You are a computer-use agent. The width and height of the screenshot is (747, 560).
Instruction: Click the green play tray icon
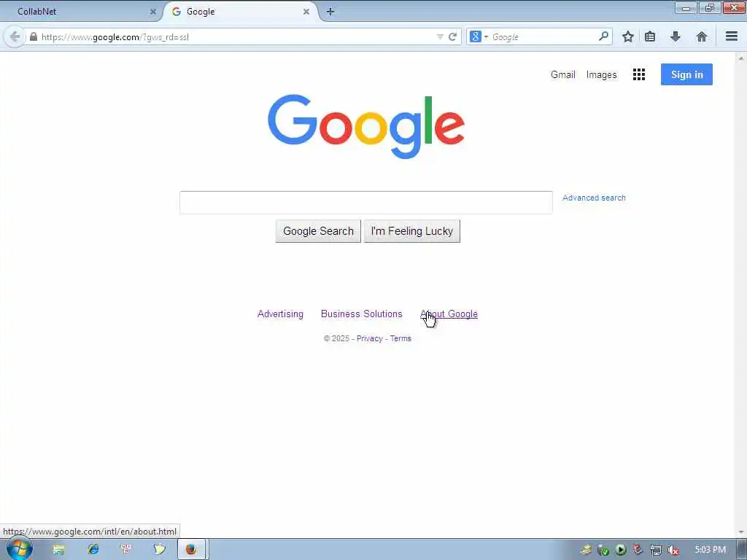click(x=620, y=550)
